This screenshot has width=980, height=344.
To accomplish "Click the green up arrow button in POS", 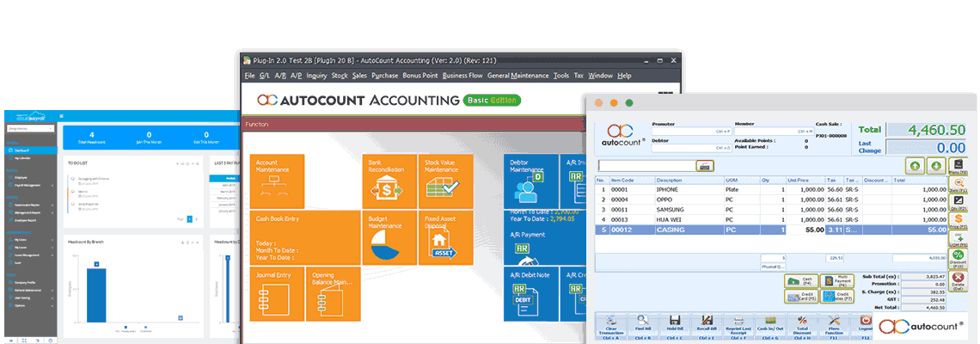I will (915, 166).
